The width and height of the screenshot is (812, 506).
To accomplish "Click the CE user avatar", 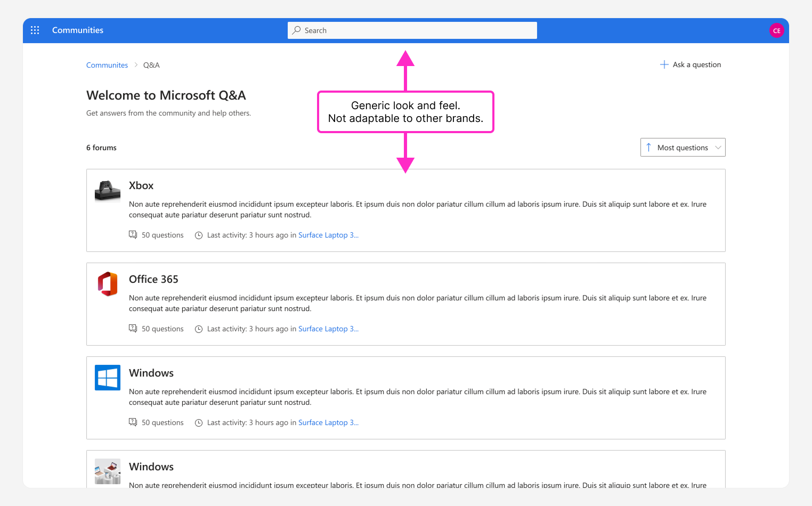I will [x=776, y=30].
